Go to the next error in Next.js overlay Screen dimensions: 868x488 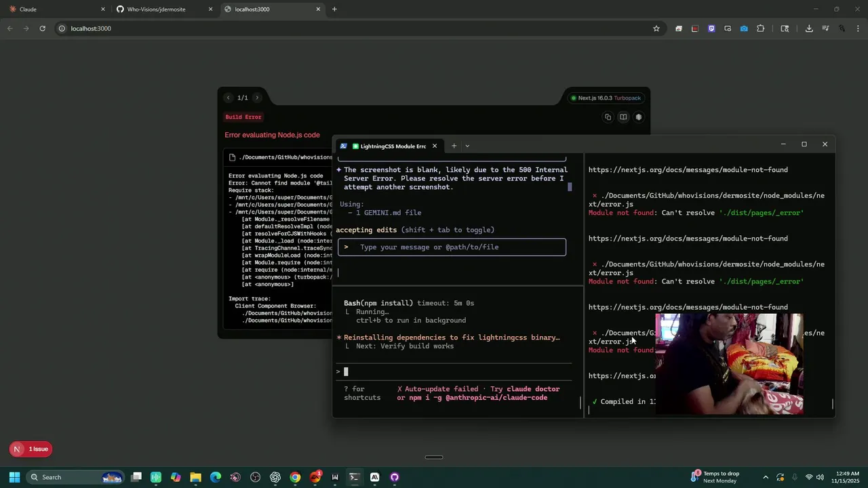coord(256,98)
